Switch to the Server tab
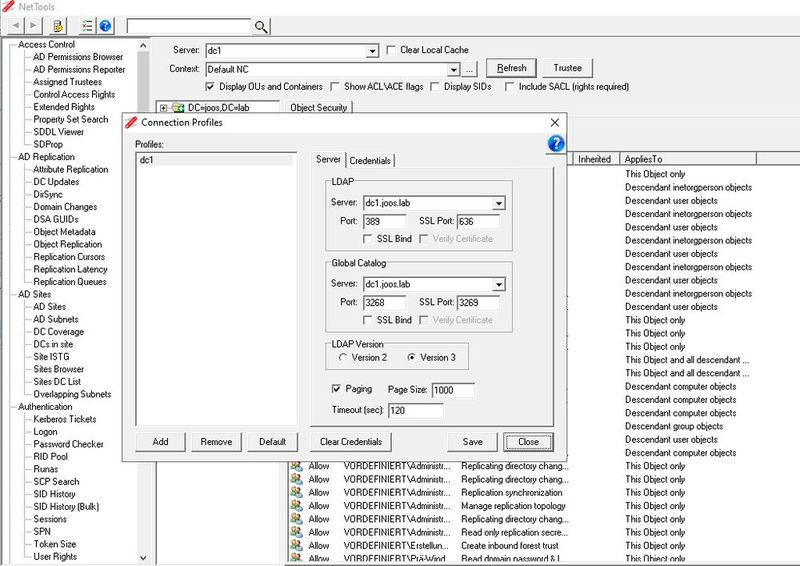Screen dimensions: 800x566 coord(328,159)
